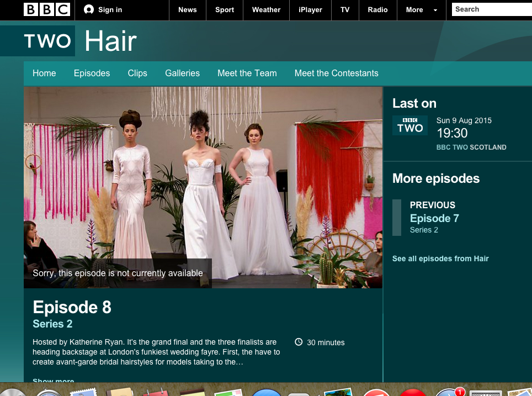This screenshot has height=396, width=532.
Task: Open the Episodes tab
Action: tap(92, 73)
